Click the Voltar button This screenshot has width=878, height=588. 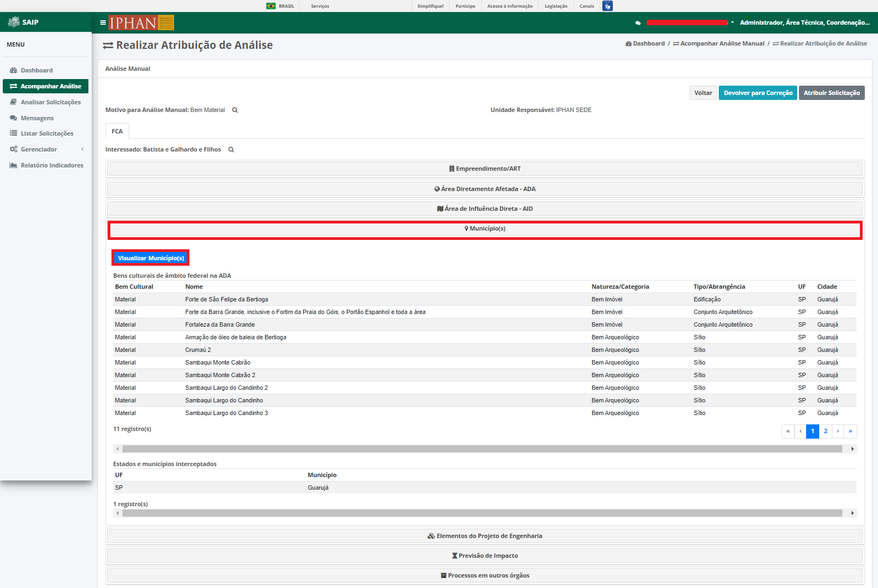[x=703, y=93]
